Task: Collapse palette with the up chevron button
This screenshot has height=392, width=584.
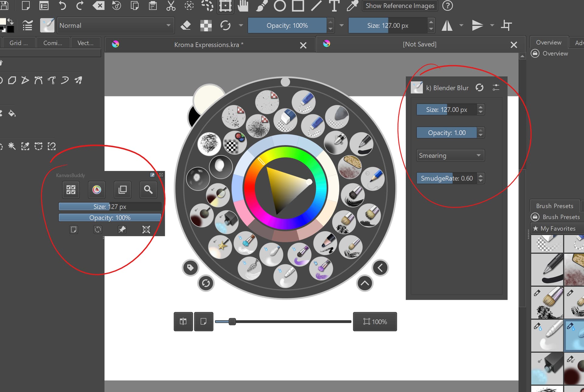Action: point(365,283)
